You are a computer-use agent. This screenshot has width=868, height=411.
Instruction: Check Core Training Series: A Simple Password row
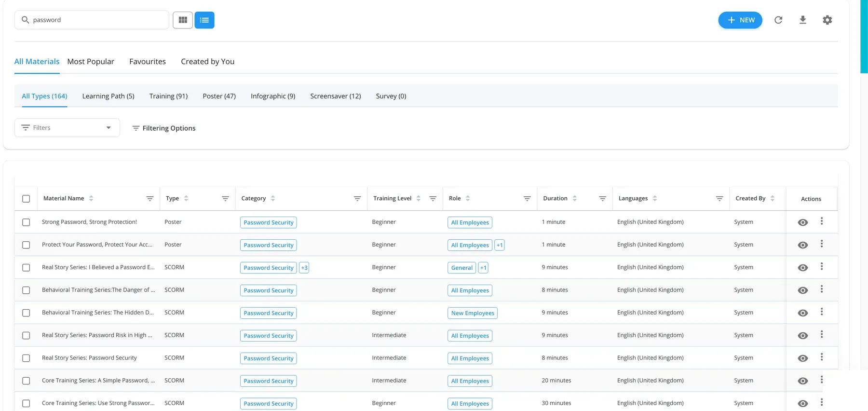[26, 381]
